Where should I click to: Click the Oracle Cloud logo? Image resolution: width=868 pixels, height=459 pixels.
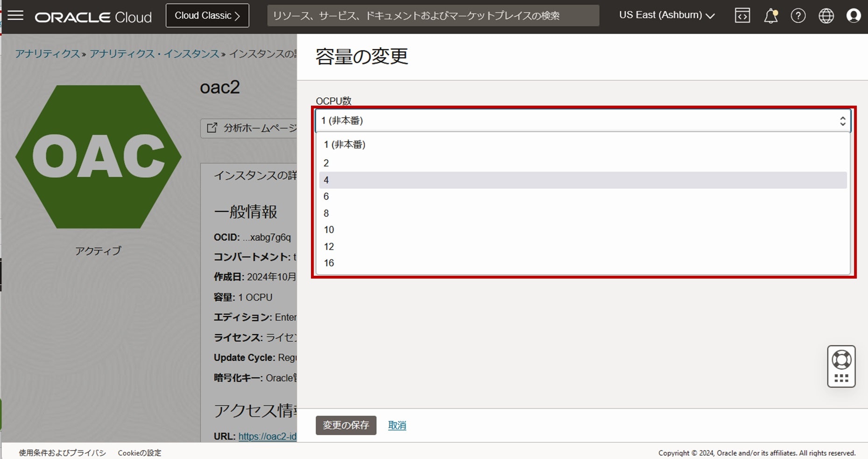point(93,17)
